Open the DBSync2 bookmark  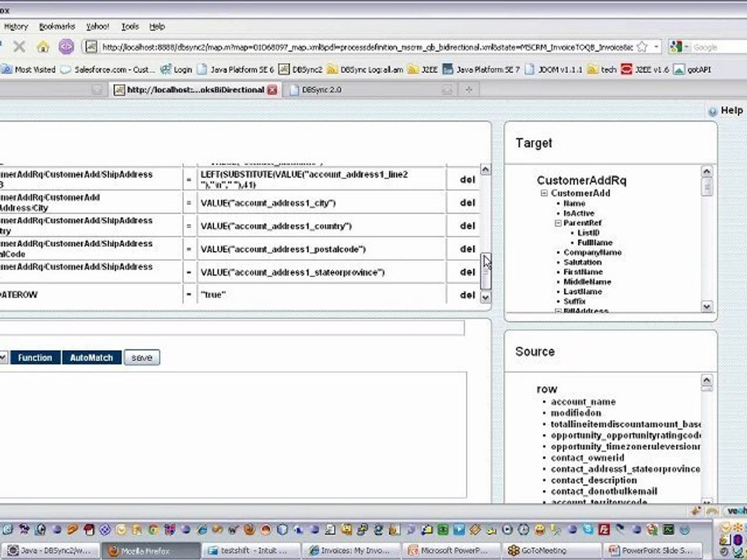(300, 69)
